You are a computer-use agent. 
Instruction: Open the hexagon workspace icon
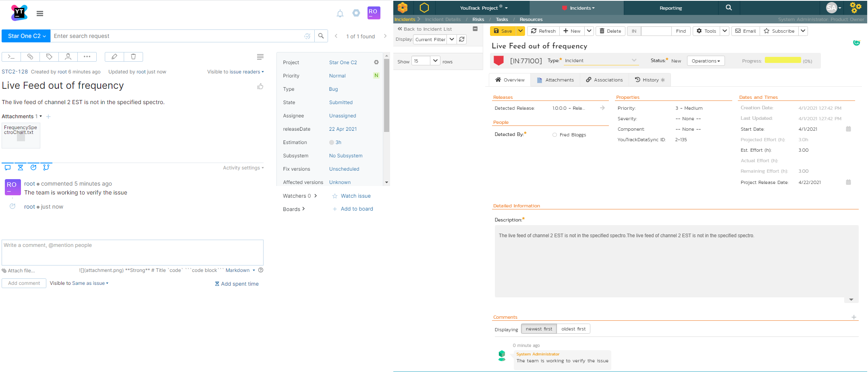click(x=424, y=8)
